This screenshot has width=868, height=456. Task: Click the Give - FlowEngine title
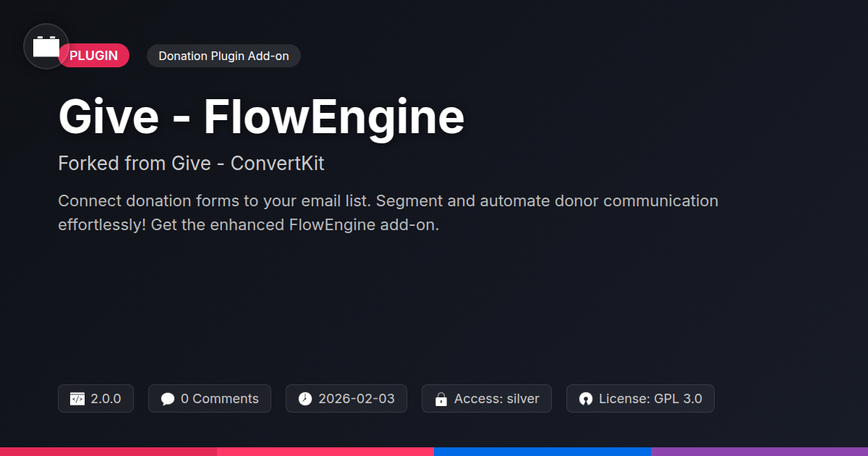pyautogui.click(x=261, y=117)
